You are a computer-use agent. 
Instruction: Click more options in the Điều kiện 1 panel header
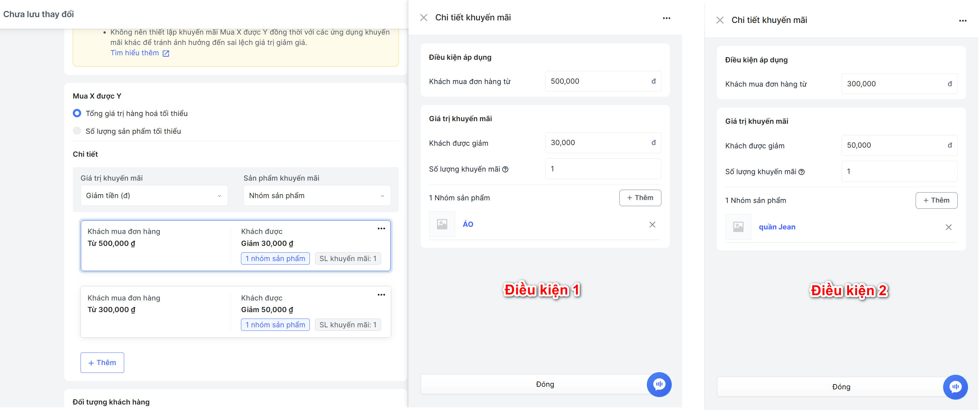tap(666, 18)
